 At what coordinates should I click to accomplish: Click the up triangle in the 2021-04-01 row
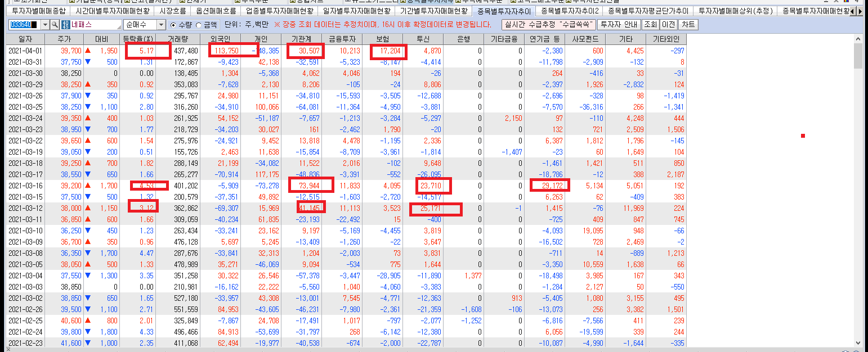87,51
